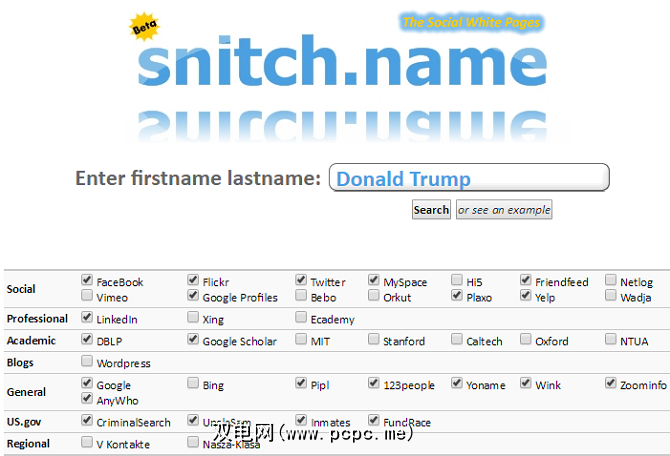Check the Stanford checkbox
Image resolution: width=670 pixels, height=456 pixels.
coord(373,339)
